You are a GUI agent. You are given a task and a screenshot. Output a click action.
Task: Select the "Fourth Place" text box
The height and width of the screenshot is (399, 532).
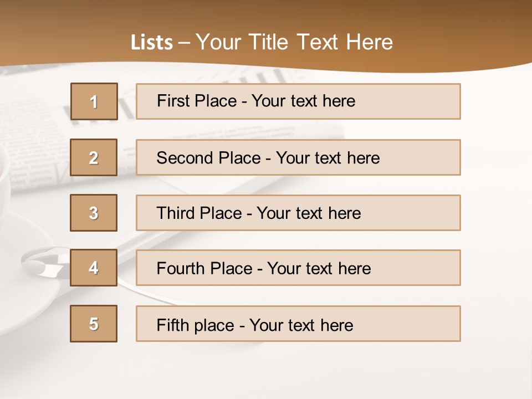coord(298,268)
